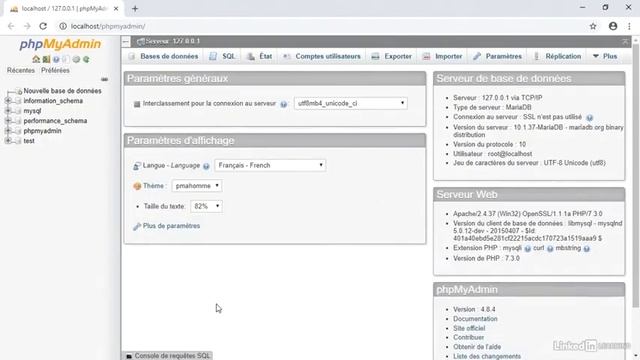Open the pmahomme theme dropdown
Image resolution: width=640 pixels, height=360 pixels.
point(197,186)
